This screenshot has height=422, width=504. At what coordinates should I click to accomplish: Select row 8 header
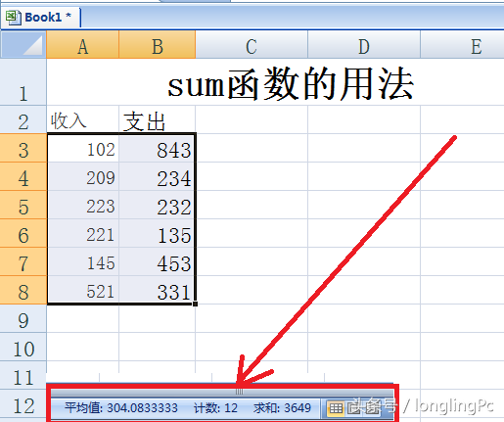pos(23,290)
